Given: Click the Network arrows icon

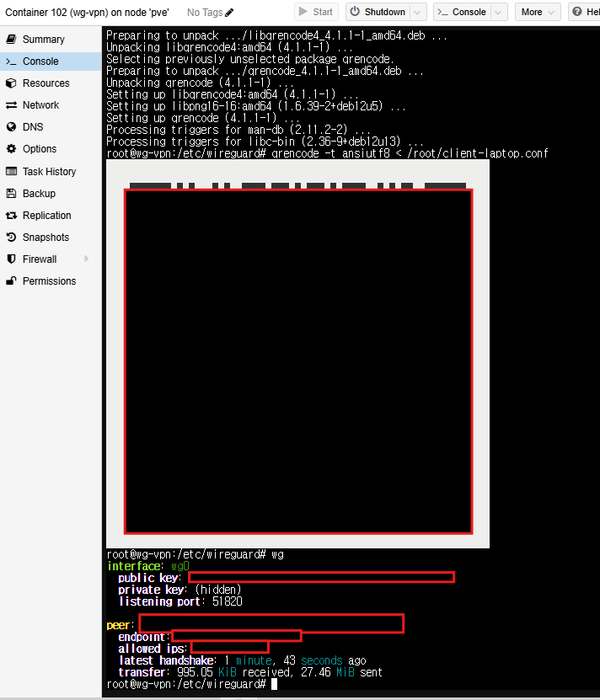Looking at the screenshot, I should 11,105.
